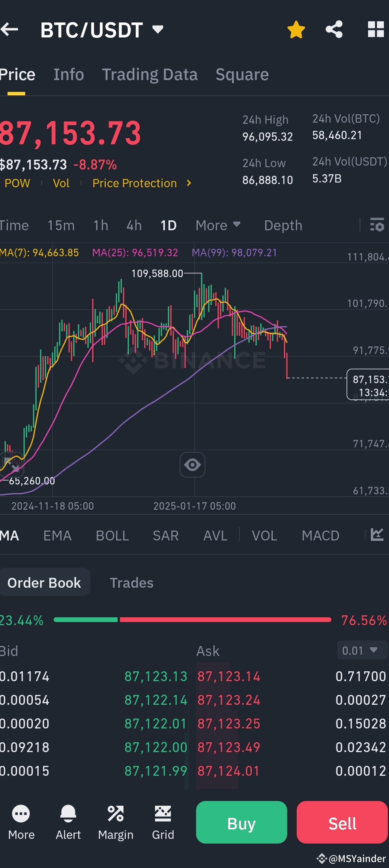Open the More options icon
Viewport: 389px width, 868px height.
pos(21,822)
